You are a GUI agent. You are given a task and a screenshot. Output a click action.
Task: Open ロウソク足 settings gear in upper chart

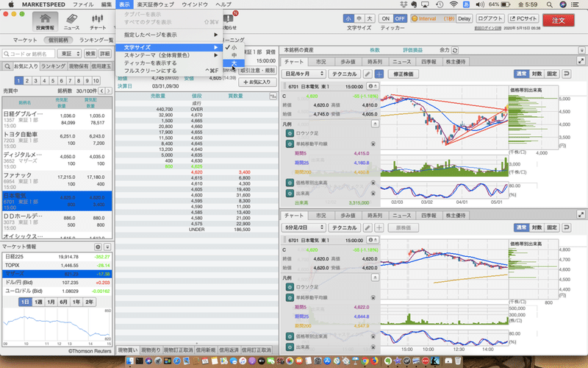(290, 133)
